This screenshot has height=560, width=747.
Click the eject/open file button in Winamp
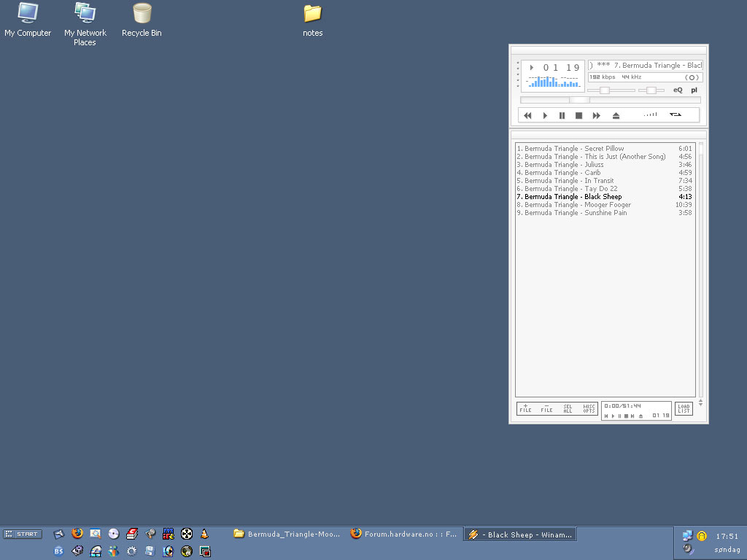tap(616, 115)
